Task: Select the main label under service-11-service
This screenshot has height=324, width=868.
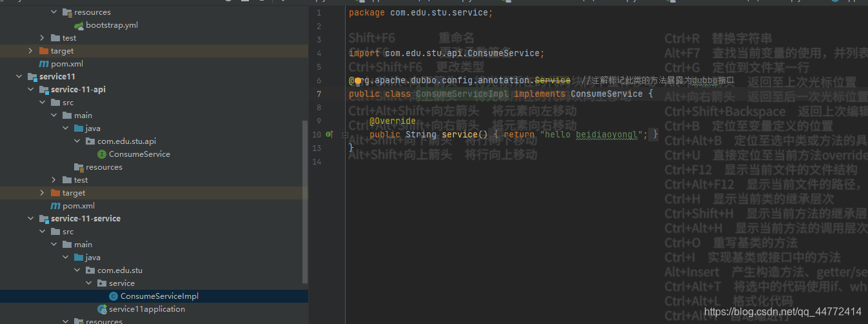Action: click(83, 245)
